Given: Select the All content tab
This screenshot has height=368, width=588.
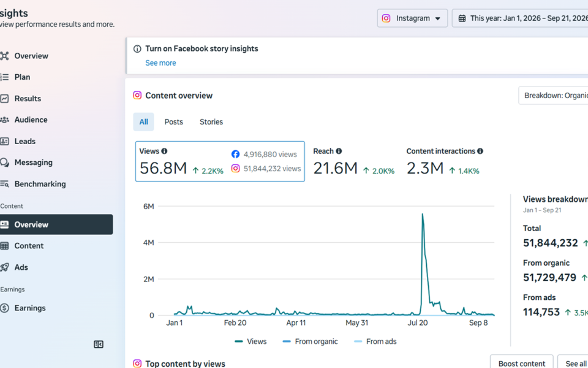Looking at the screenshot, I should 143,121.
